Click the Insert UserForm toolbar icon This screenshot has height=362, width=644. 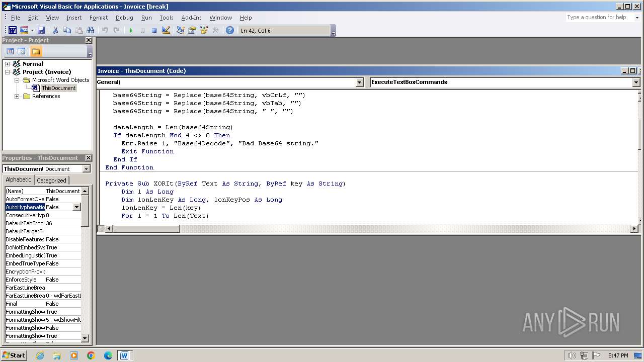(24, 31)
